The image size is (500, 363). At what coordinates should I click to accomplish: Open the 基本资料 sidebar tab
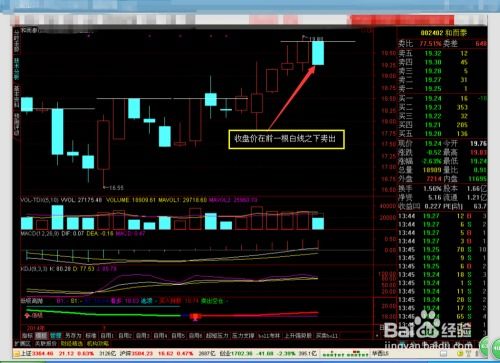[x=16, y=97]
